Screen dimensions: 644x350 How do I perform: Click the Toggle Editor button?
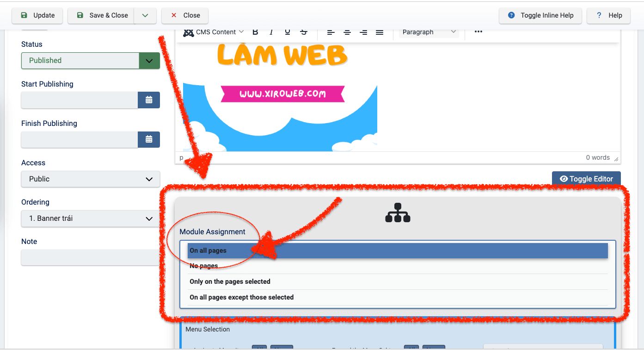point(586,179)
